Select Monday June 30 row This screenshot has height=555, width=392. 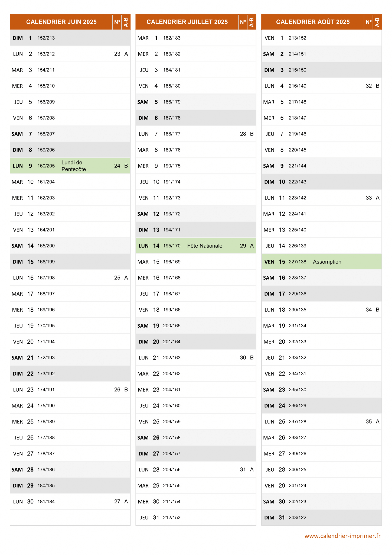tap(70, 502)
